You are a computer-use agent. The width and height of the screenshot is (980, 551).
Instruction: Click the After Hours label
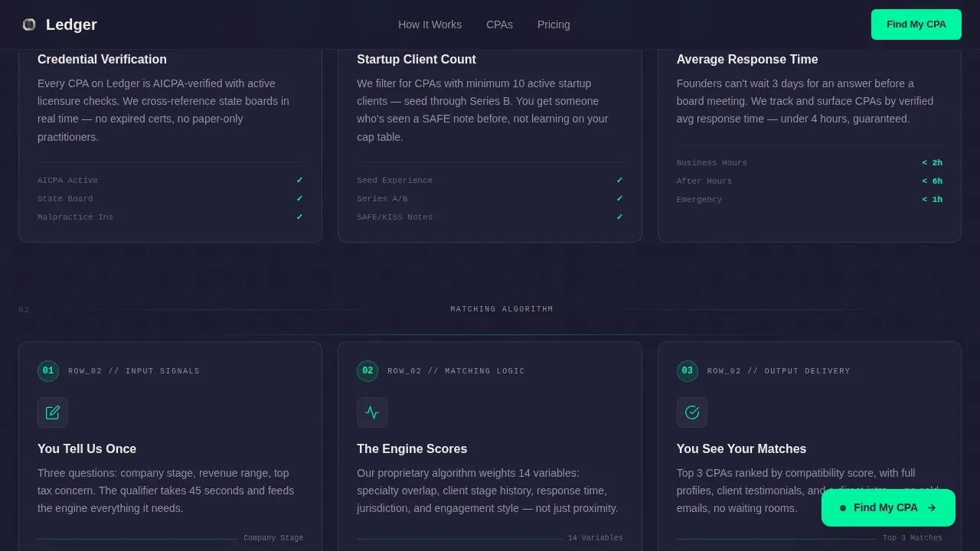coord(704,181)
